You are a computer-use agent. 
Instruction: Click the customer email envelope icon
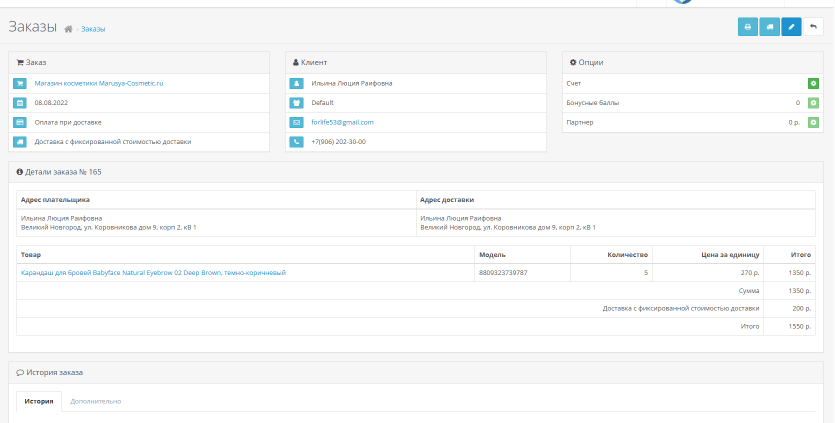(x=297, y=122)
